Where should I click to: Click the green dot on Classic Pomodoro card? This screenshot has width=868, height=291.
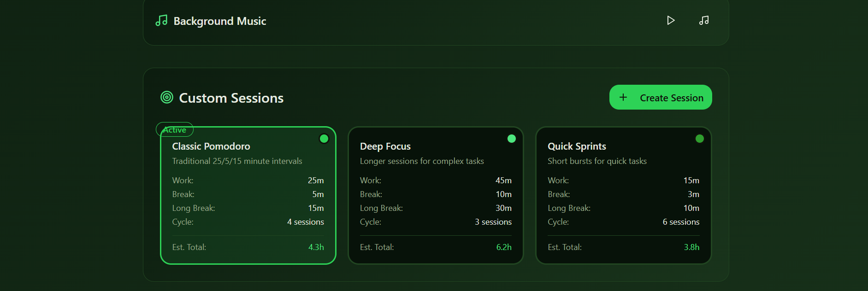(324, 139)
